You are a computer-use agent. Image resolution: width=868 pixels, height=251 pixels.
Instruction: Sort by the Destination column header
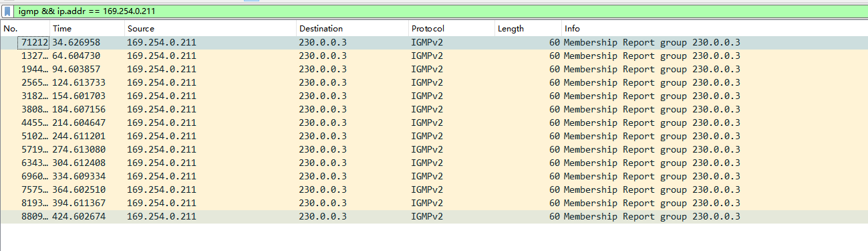pos(353,29)
